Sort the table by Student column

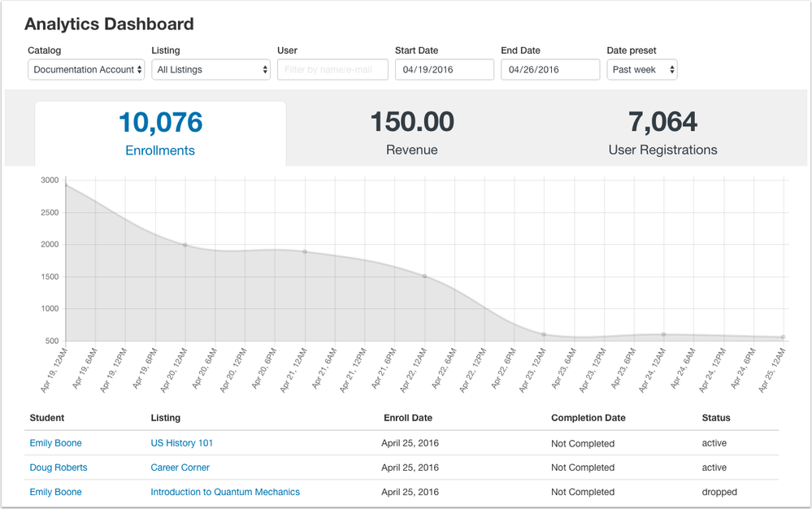(x=46, y=418)
